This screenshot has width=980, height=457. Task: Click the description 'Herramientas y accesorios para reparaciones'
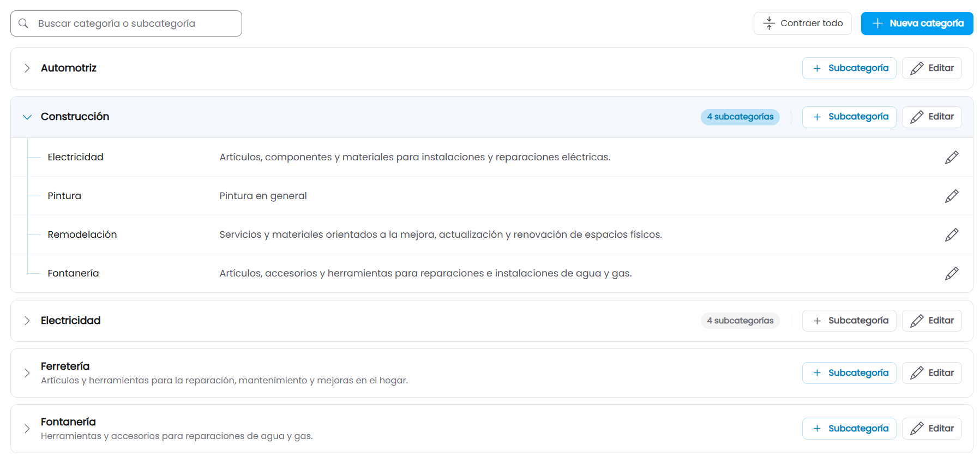coord(177,436)
